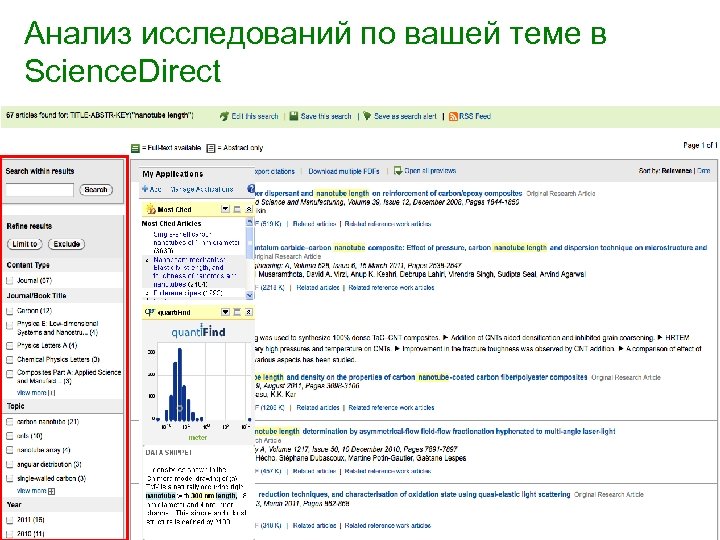Click Related articles under tantalum carbide result
The width and height of the screenshot is (720, 540).
tap(318, 287)
